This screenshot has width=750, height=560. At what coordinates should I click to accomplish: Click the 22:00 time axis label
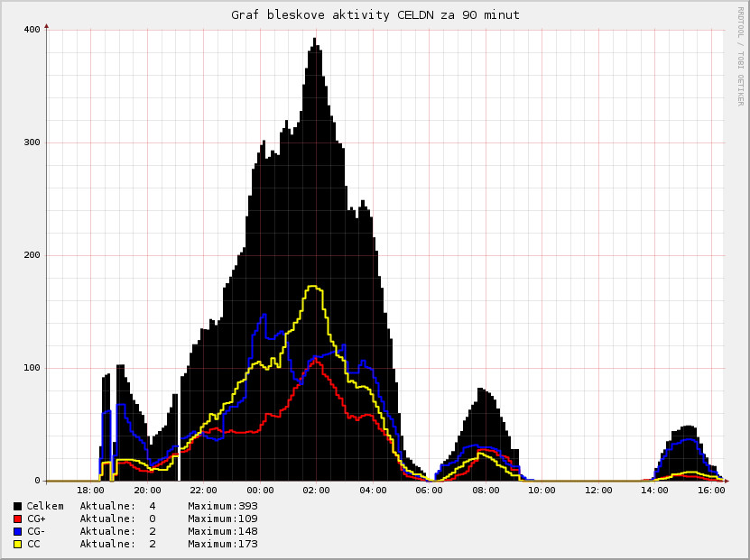(x=203, y=491)
